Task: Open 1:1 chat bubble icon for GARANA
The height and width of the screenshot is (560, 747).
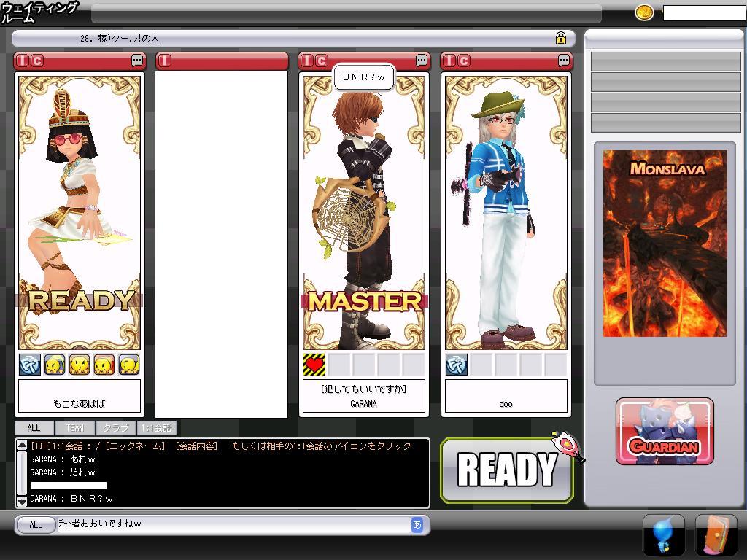Action: coord(422,61)
